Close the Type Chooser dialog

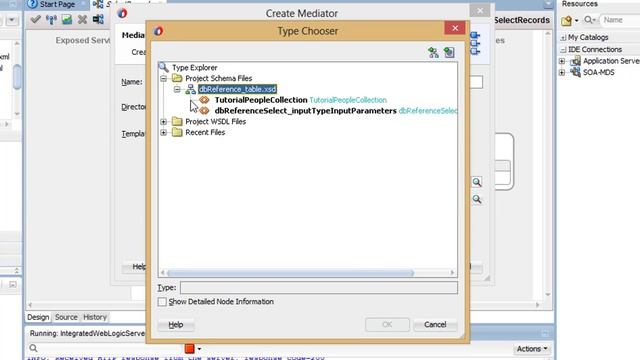[455, 28]
